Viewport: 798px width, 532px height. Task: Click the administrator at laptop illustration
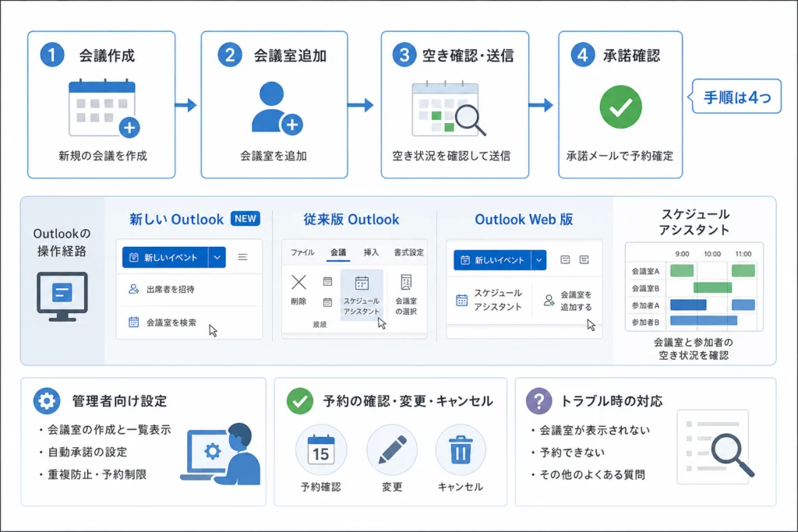[221, 453]
